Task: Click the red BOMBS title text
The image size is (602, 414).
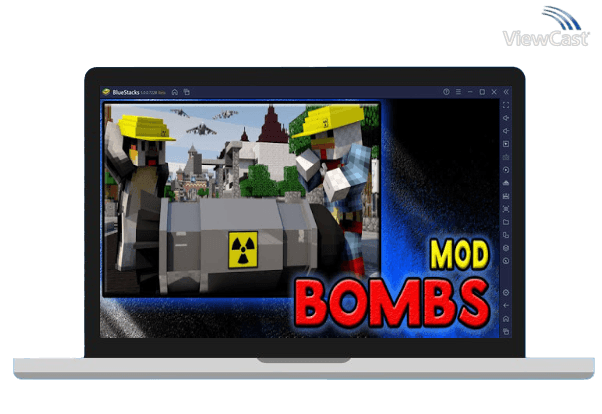Action: (392, 303)
